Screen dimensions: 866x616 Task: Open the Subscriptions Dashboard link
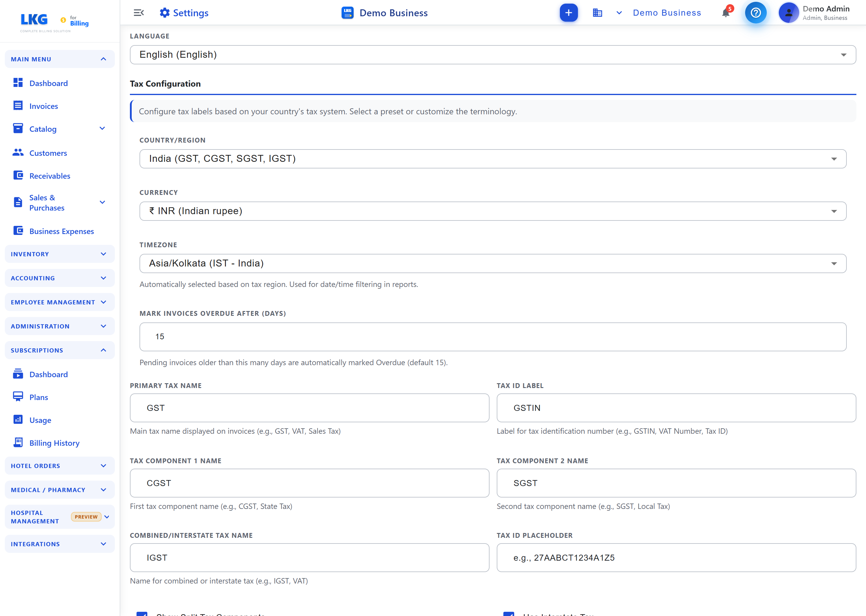tap(48, 374)
